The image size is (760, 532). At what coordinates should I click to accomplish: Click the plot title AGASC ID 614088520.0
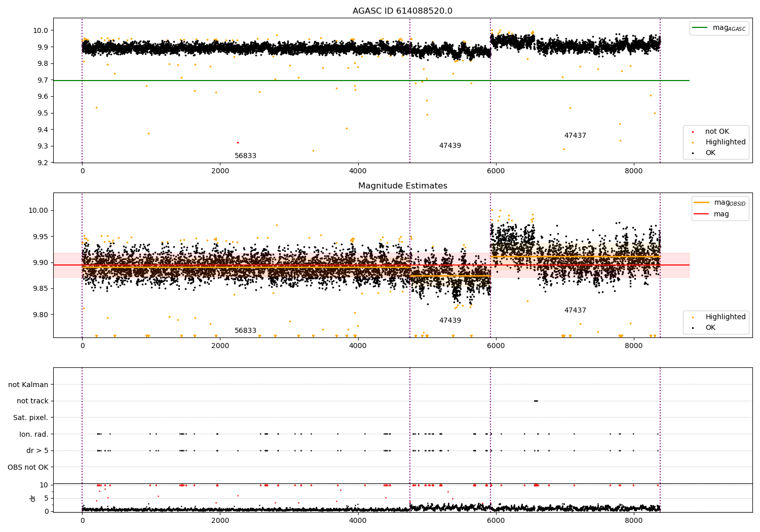point(402,11)
